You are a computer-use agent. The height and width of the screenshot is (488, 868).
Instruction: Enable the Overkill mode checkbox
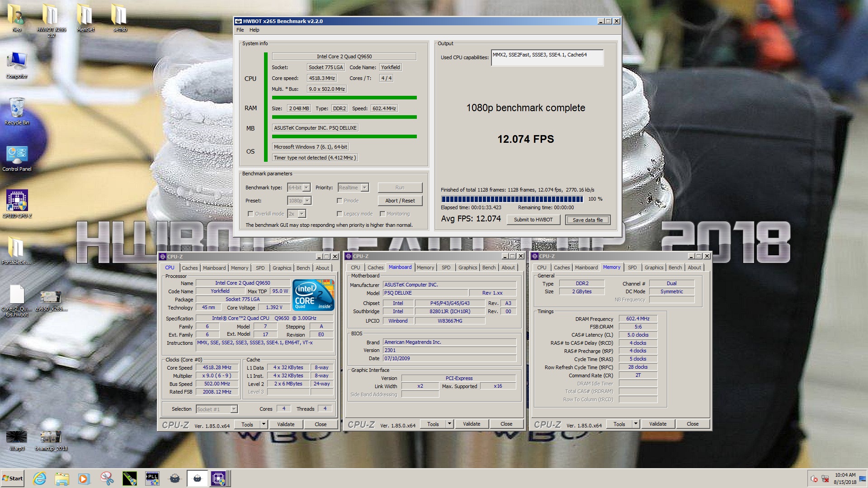pyautogui.click(x=250, y=214)
